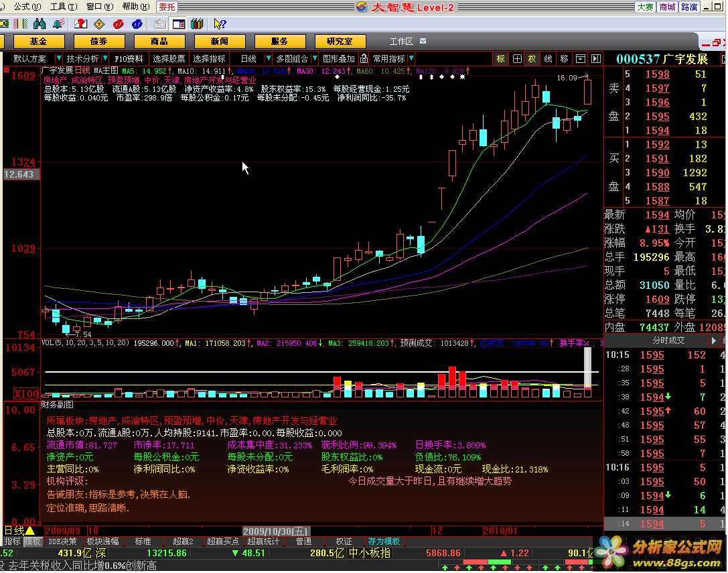Click the red round info icon
728x573 pixels.
click(x=118, y=23)
